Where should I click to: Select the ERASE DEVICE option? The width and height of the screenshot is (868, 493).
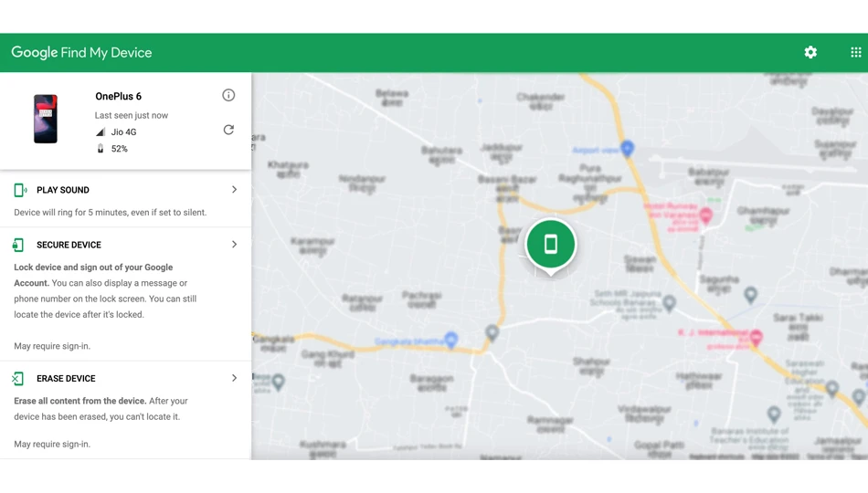pos(66,379)
